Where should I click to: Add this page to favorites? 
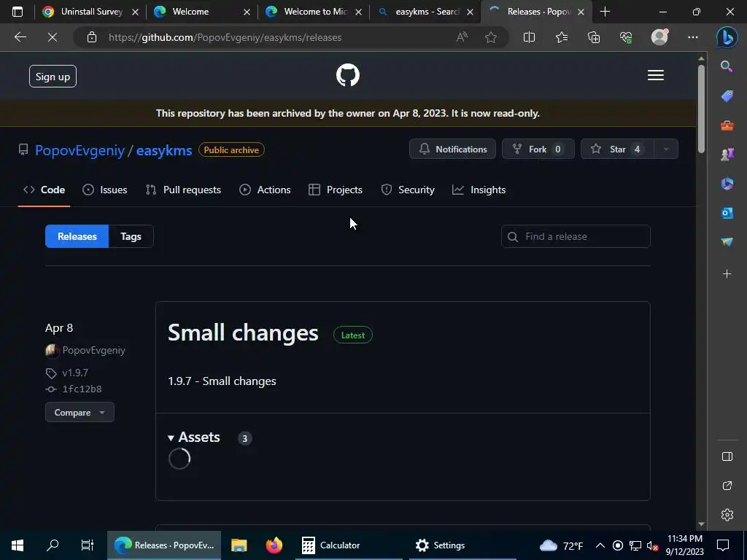(x=491, y=37)
